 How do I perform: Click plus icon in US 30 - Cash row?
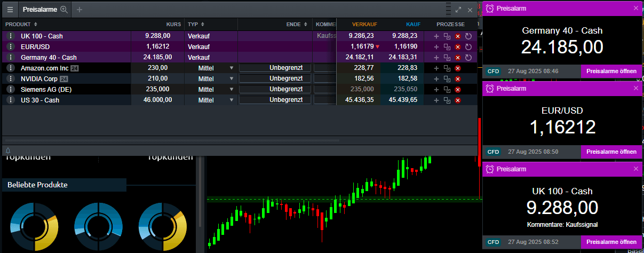point(436,100)
